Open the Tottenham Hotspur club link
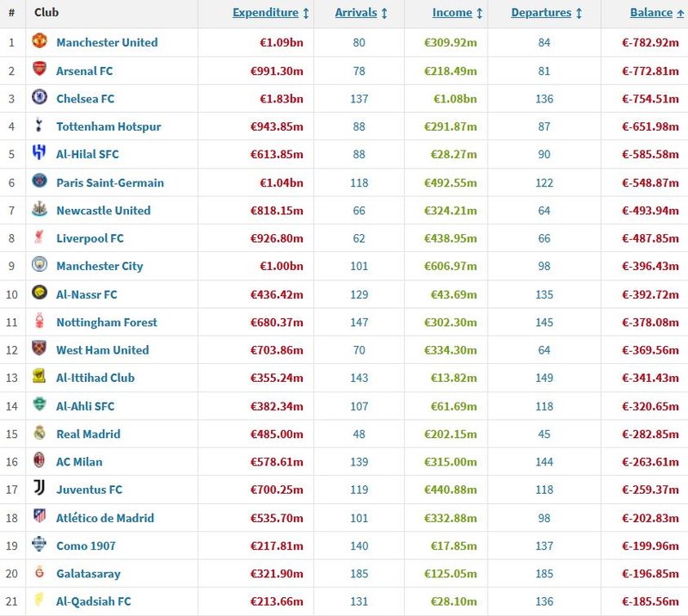The width and height of the screenshot is (688, 616). click(108, 126)
